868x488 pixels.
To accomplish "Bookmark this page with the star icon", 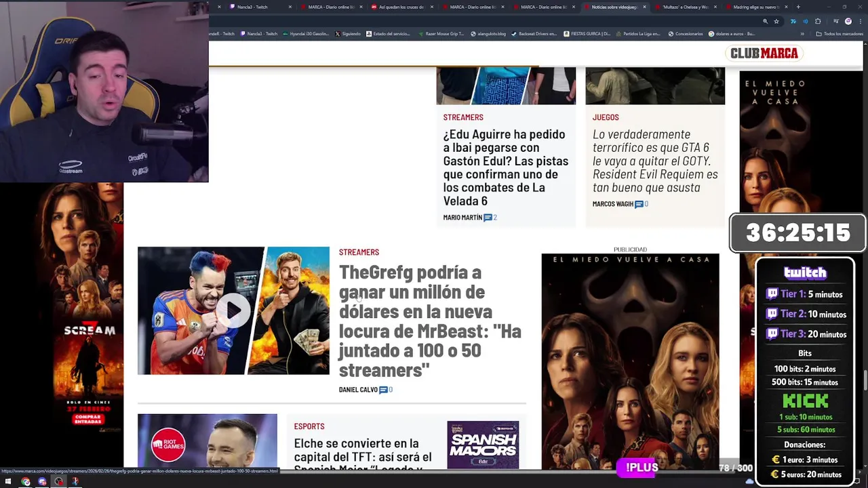I will coord(776,21).
